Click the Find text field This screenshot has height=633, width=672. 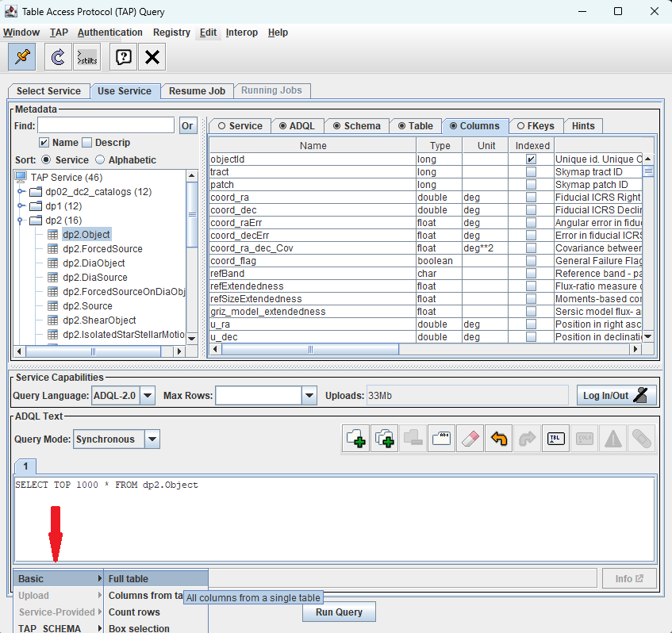click(106, 125)
